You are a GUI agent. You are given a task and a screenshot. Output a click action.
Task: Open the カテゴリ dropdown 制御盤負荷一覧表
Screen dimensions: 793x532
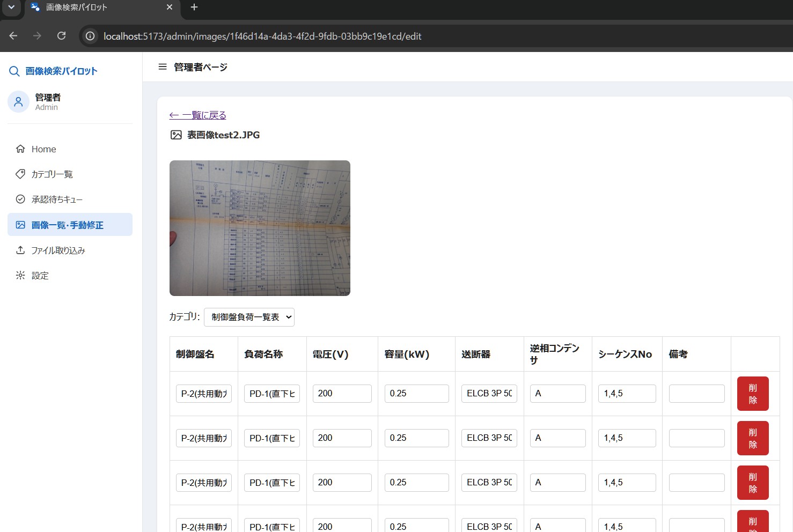(x=249, y=317)
